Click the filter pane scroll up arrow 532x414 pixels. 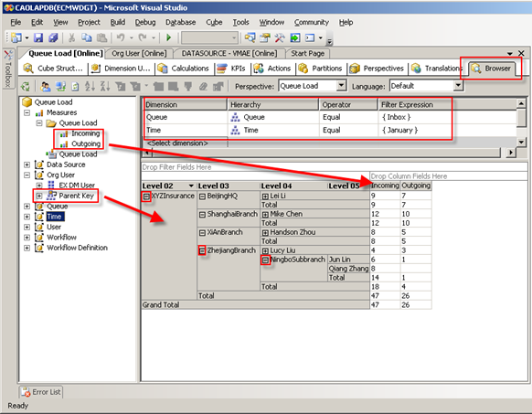521,103
